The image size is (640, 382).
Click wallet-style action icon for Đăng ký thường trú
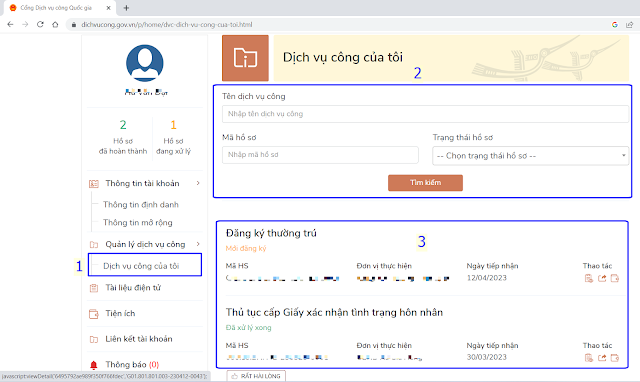tap(615, 278)
